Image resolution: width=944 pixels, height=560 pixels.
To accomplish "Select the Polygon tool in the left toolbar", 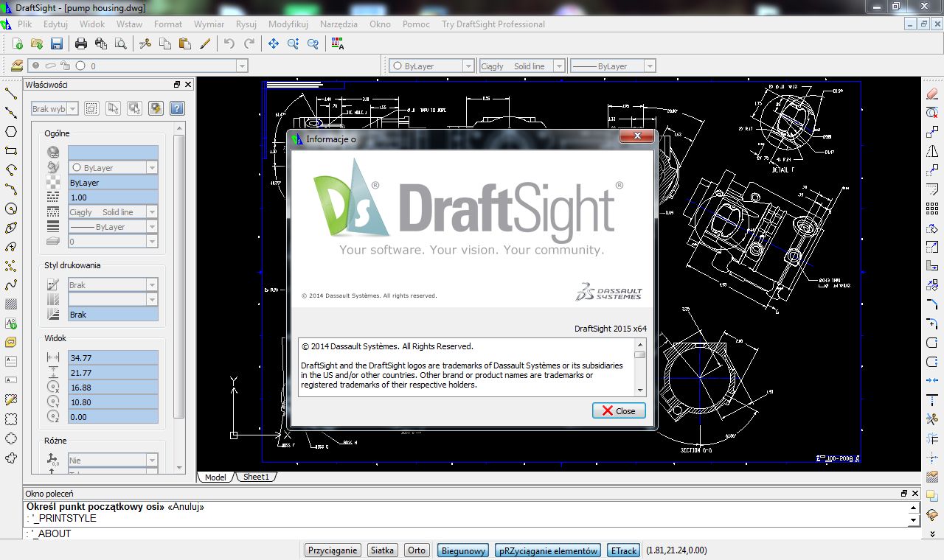I will click(x=11, y=132).
